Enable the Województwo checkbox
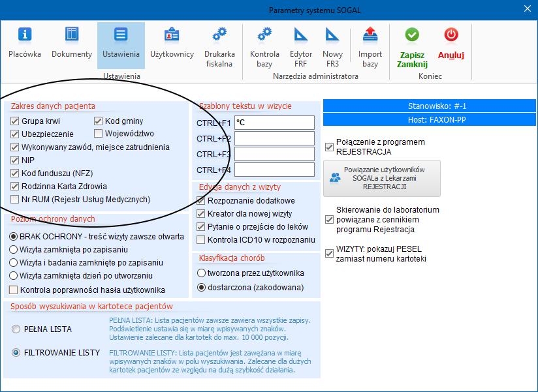The image size is (538, 392). [99, 134]
